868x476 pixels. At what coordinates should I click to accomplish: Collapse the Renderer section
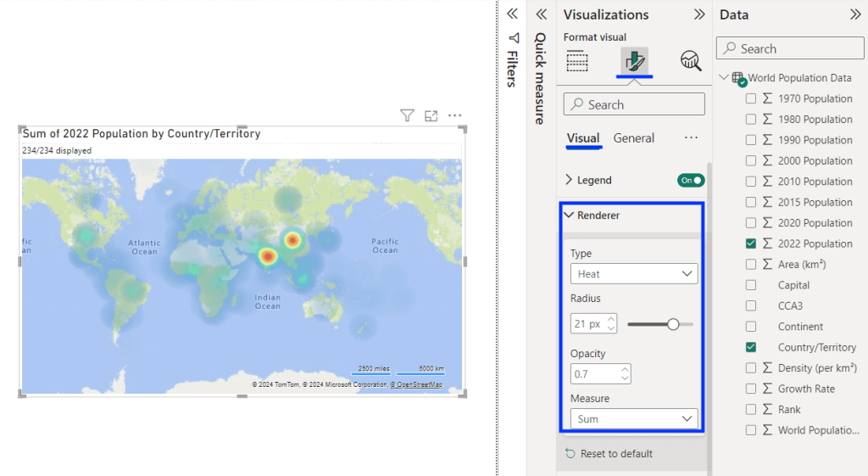coord(569,215)
